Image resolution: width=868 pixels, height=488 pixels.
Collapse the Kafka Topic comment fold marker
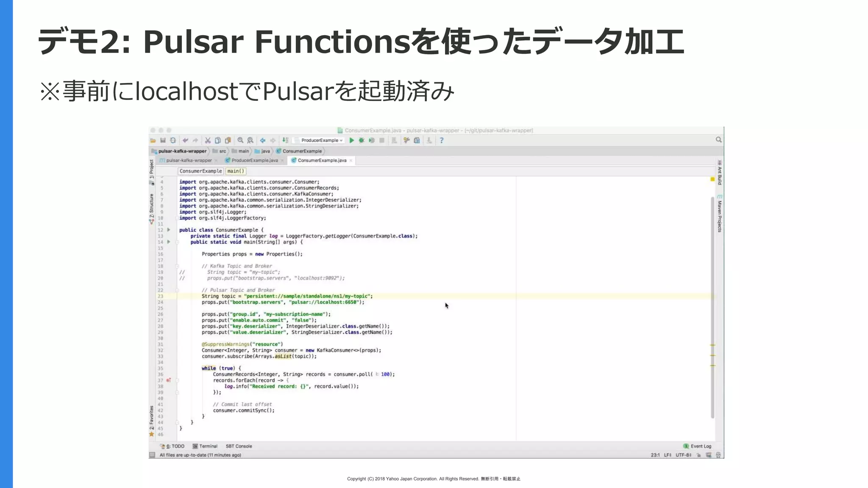[177, 266]
